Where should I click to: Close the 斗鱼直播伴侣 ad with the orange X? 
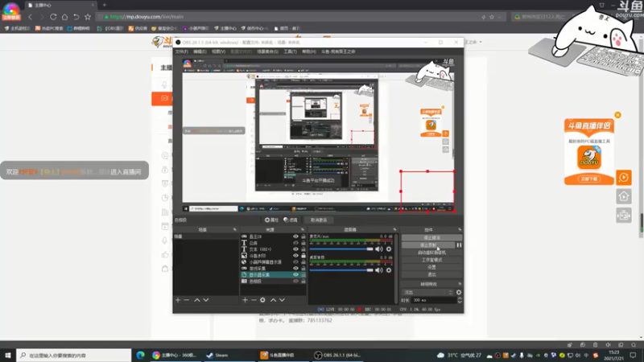point(617,115)
